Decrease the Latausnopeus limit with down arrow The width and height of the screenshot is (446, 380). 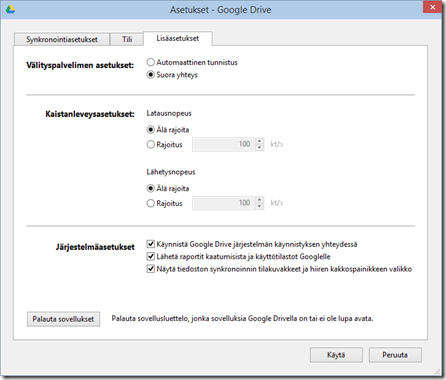click(259, 147)
